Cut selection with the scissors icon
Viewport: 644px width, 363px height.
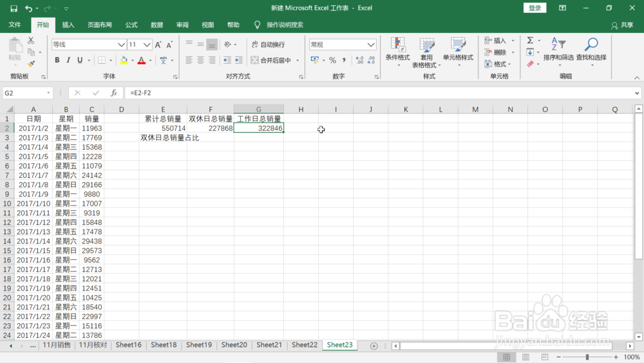tap(31, 41)
